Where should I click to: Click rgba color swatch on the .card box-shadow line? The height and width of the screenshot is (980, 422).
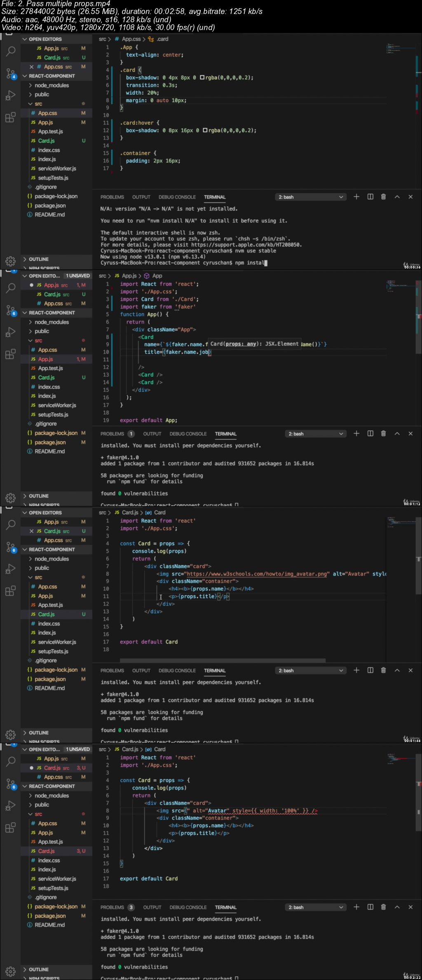[202, 77]
